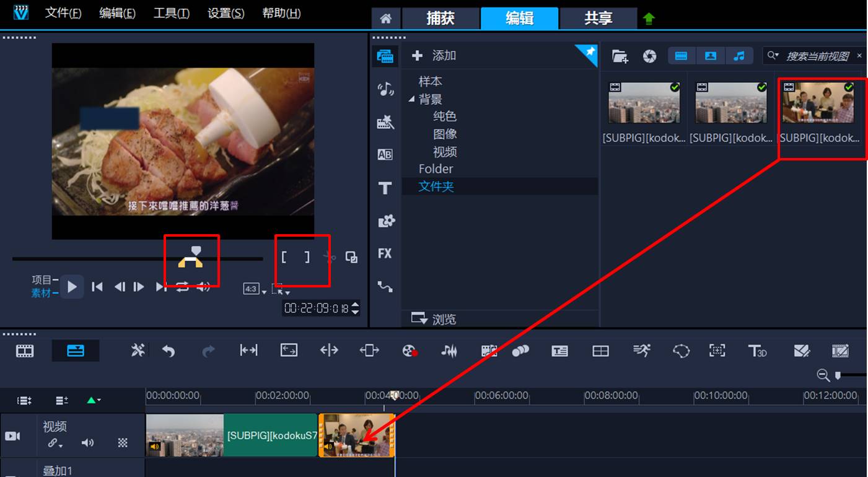Open the Instant Project panel icon
Image resolution: width=868 pixels, height=477 pixels.
coord(385,122)
